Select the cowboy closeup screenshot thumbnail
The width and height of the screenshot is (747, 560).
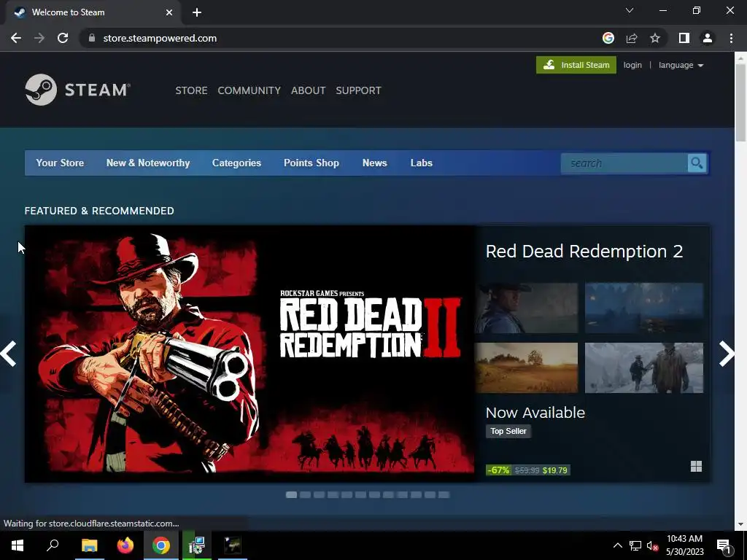click(527, 308)
